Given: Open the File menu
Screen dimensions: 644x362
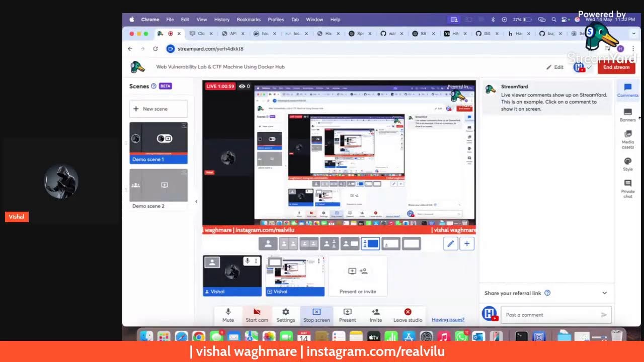Looking at the screenshot, I should [170, 20].
